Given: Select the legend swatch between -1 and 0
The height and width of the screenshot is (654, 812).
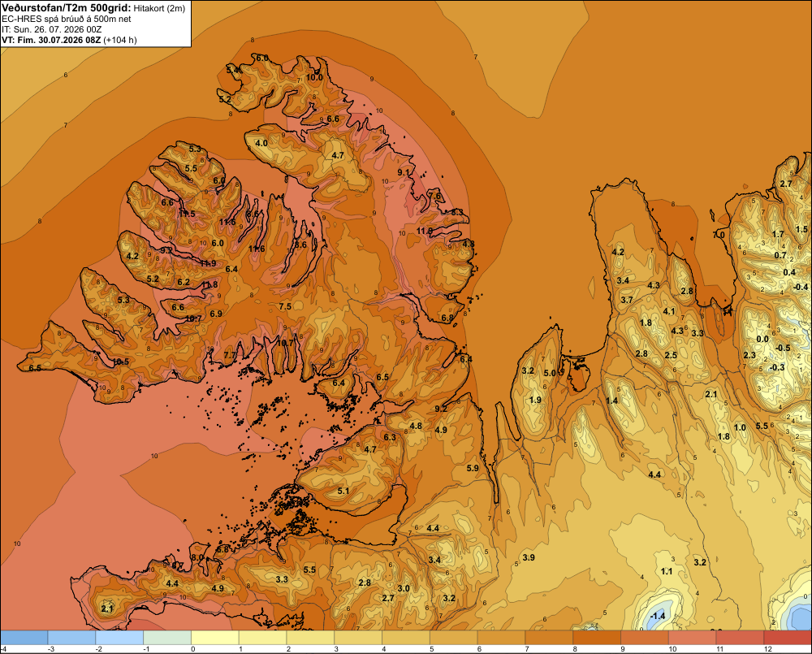Looking at the screenshot, I should tap(167, 638).
